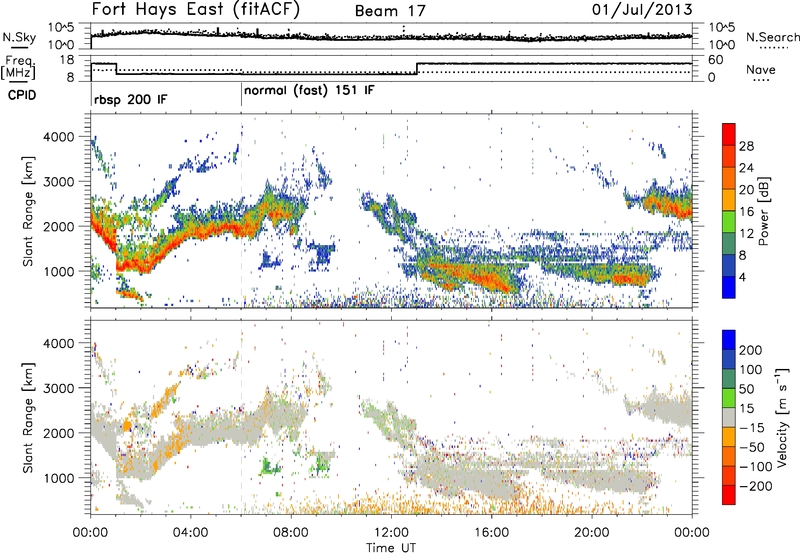Click the 'CPID' row label
The height and width of the screenshot is (554, 800).
(22, 95)
